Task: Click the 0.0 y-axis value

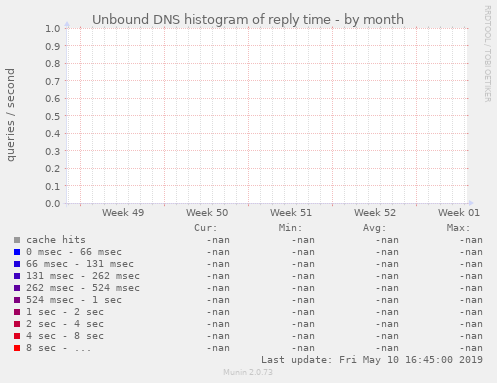Action: click(x=53, y=203)
